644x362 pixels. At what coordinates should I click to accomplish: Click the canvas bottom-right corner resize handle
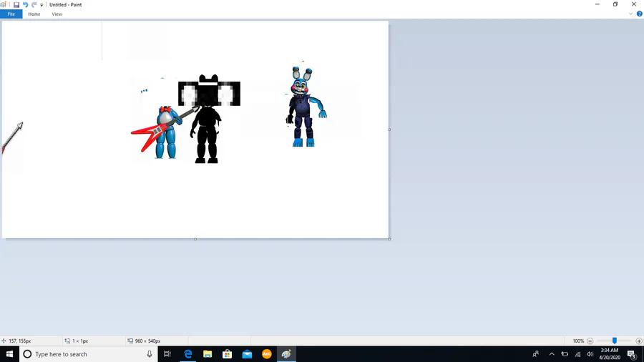coord(389,239)
